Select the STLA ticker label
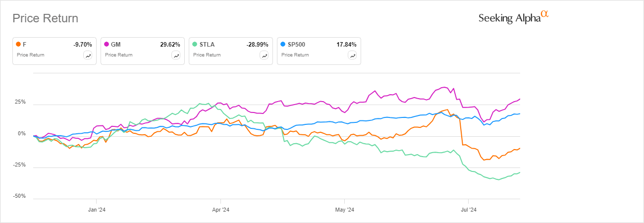 pos(208,44)
